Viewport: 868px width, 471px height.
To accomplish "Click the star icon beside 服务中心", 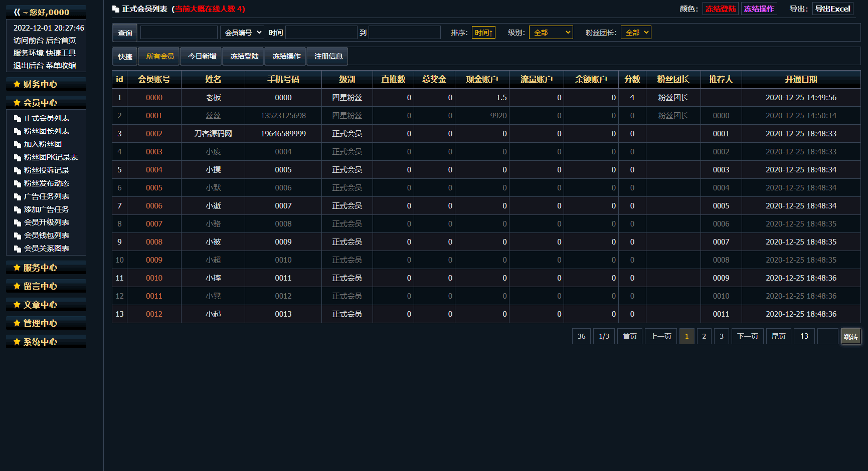I will pyautogui.click(x=17, y=268).
